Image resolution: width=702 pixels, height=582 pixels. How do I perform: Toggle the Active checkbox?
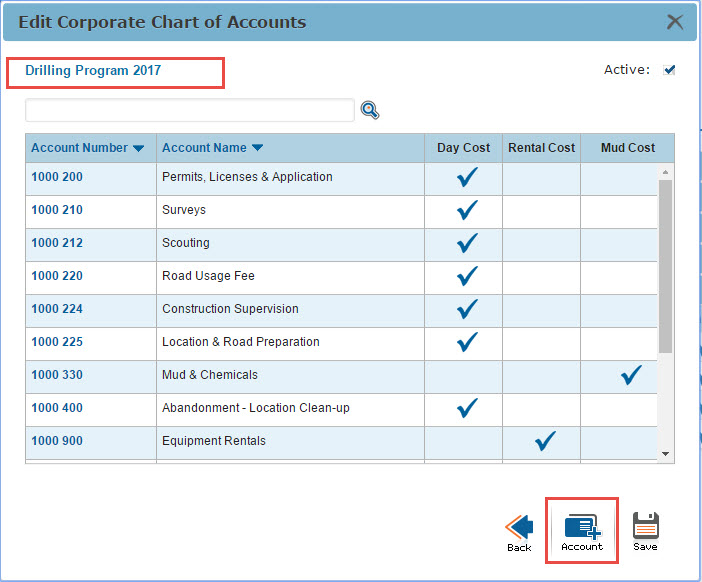click(670, 70)
